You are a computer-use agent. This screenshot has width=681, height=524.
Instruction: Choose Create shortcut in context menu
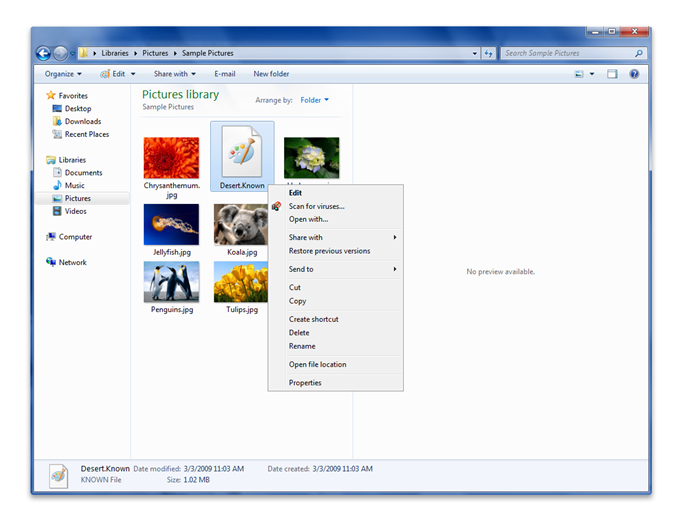point(336,319)
